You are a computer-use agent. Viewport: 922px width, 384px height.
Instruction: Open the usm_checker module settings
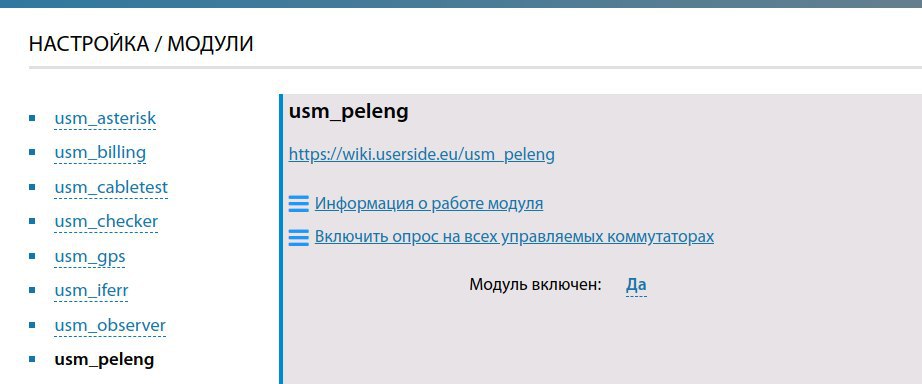[x=106, y=222]
